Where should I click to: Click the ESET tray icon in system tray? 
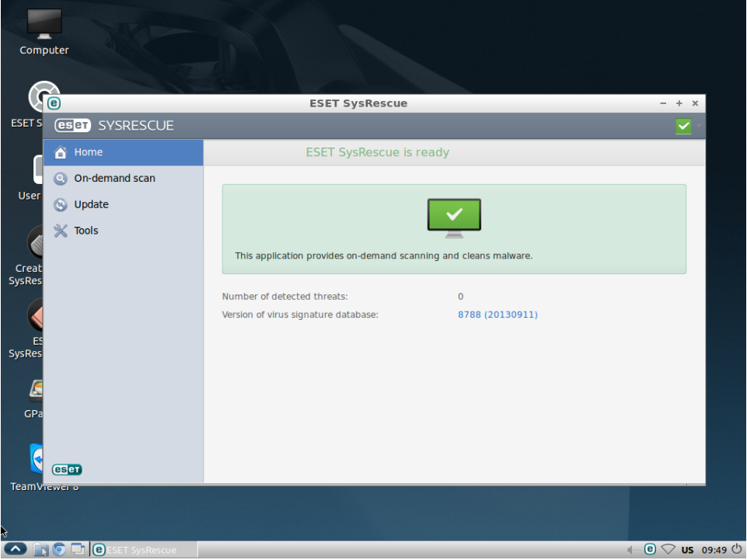[x=651, y=550]
